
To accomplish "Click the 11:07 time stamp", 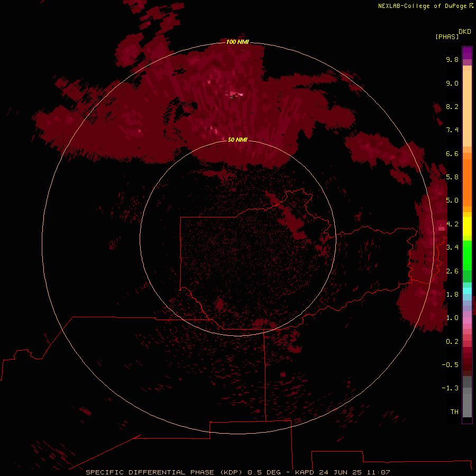I will (378, 472).
